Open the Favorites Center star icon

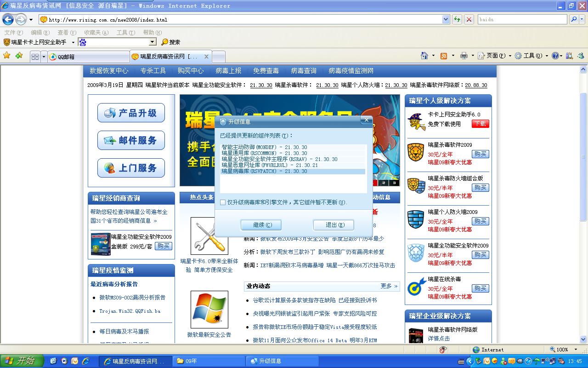click(7, 56)
